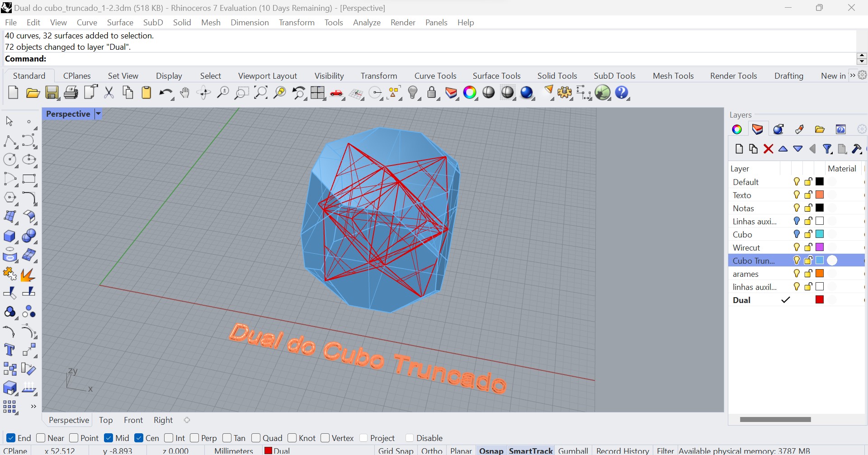This screenshot has width=868, height=455.
Task: Switch to the Top viewport tab
Action: tap(106, 420)
